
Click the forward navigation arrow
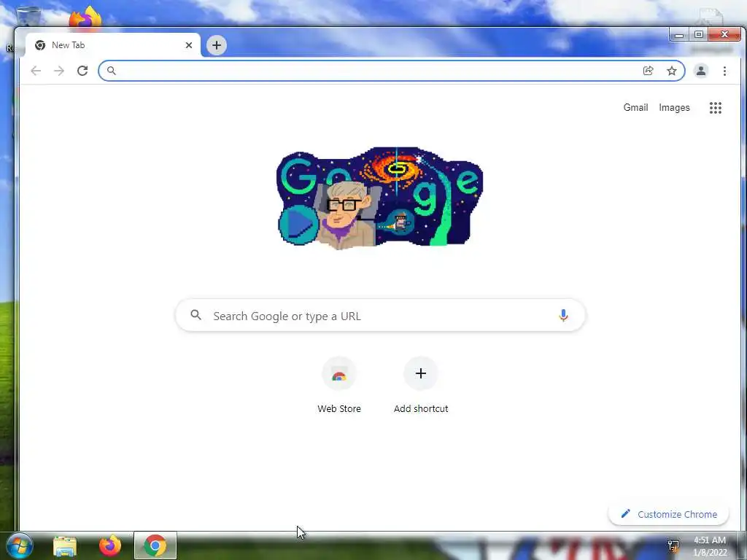(59, 71)
